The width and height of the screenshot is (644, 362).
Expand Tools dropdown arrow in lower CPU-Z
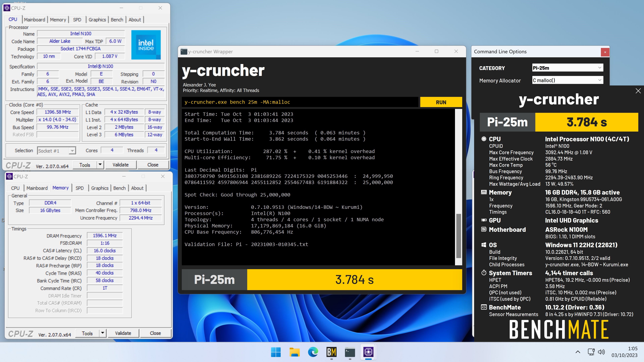coord(102,333)
